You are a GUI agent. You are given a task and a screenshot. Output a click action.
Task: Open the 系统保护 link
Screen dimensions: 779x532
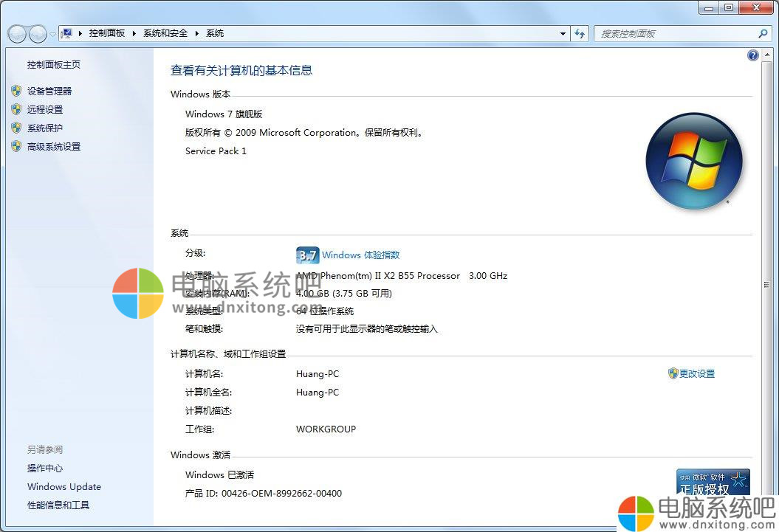pyautogui.click(x=45, y=128)
